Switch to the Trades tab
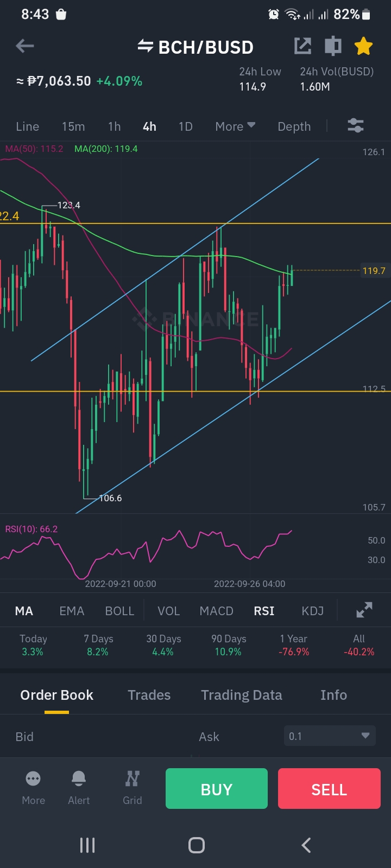 (x=149, y=695)
